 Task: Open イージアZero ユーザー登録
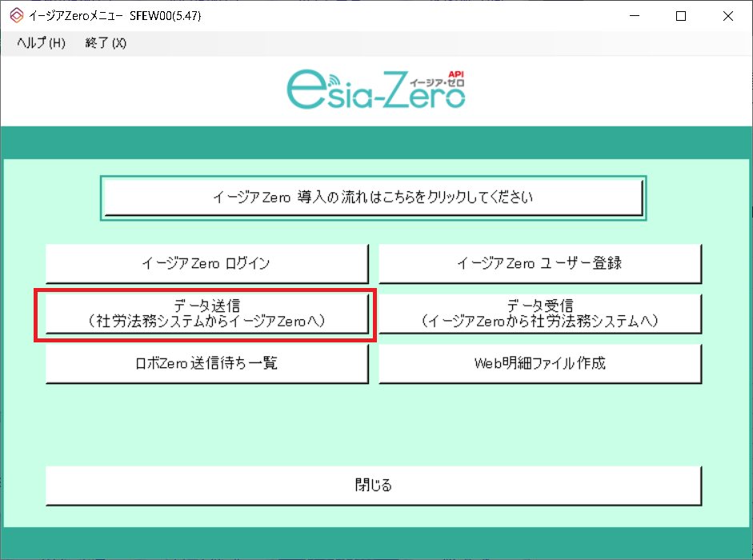(x=540, y=263)
